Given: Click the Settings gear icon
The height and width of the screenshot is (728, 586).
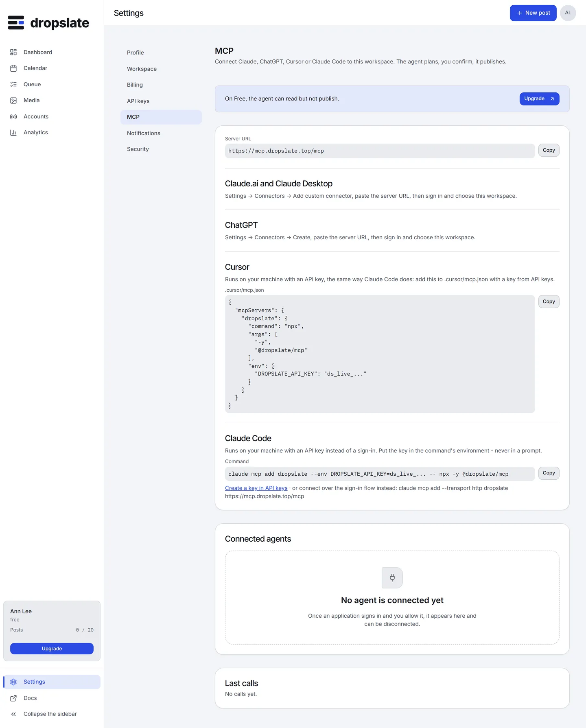Looking at the screenshot, I should [13, 682].
